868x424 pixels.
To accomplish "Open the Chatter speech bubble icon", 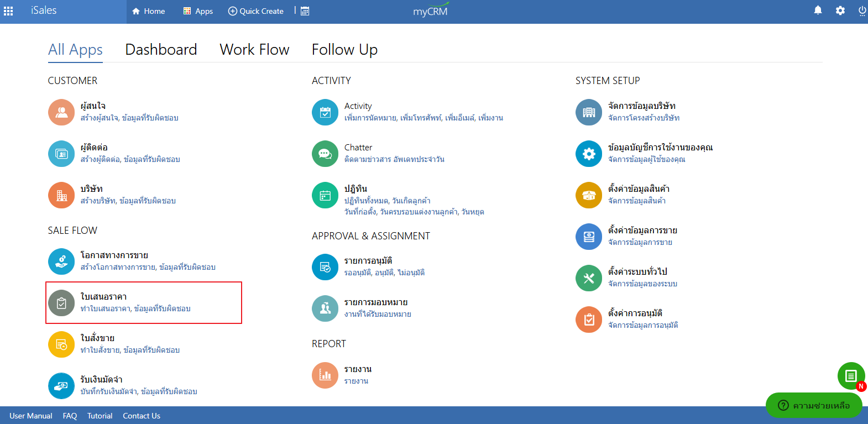I will coord(325,154).
